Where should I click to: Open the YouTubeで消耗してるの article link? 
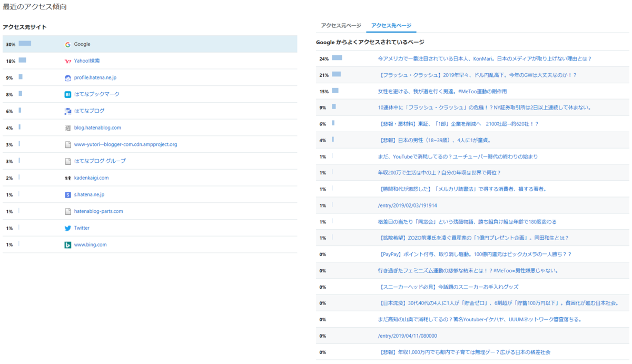(458, 157)
